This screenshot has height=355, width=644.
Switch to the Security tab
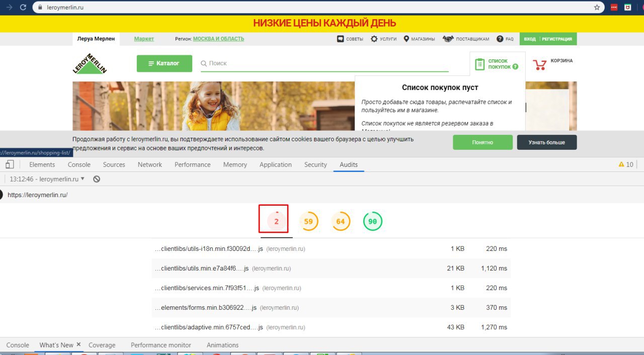point(315,164)
